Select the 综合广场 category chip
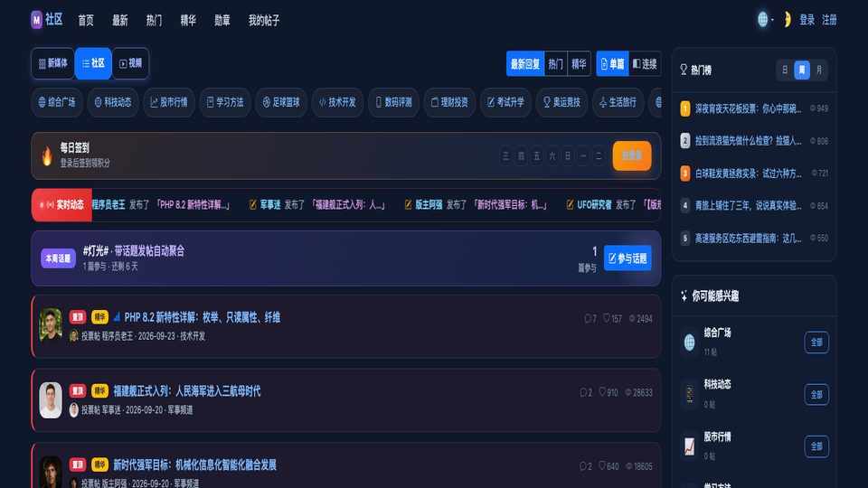This screenshot has width=868, height=488. click(x=57, y=102)
